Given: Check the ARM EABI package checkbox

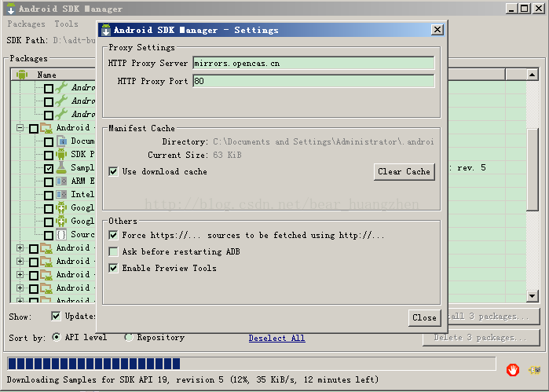Looking at the screenshot, I should click(x=49, y=181).
